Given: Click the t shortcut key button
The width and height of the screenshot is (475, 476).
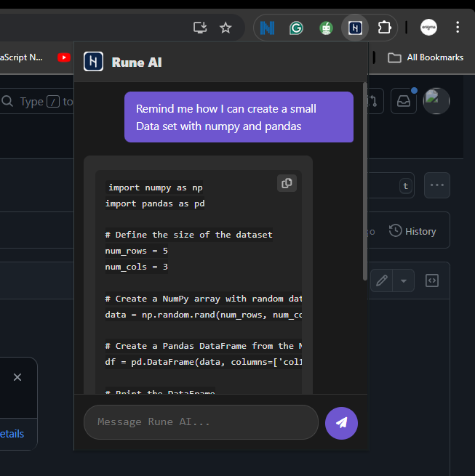Looking at the screenshot, I should [405, 186].
